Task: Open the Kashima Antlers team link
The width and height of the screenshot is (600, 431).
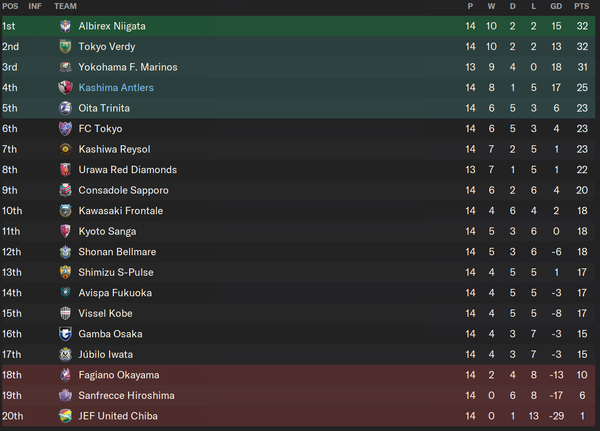Action: click(x=116, y=88)
